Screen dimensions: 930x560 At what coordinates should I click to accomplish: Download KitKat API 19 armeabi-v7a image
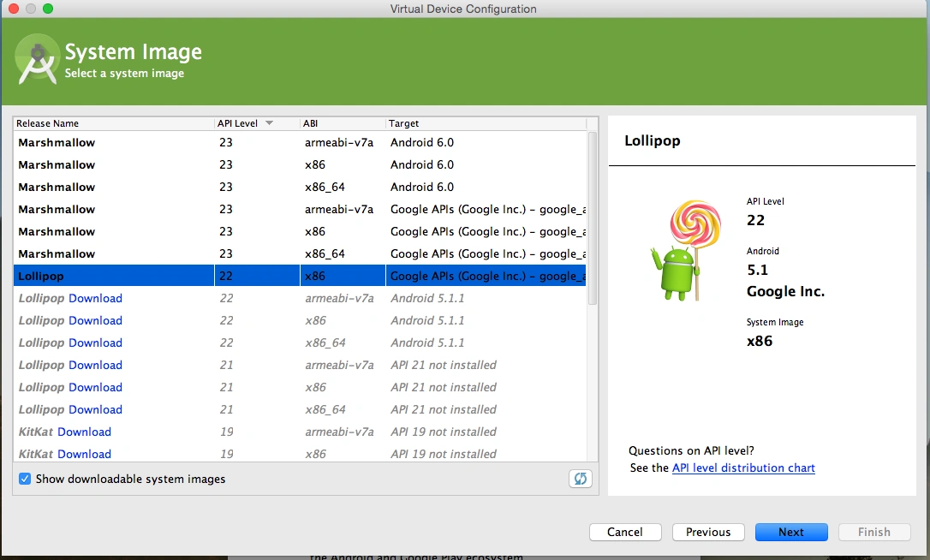85,432
